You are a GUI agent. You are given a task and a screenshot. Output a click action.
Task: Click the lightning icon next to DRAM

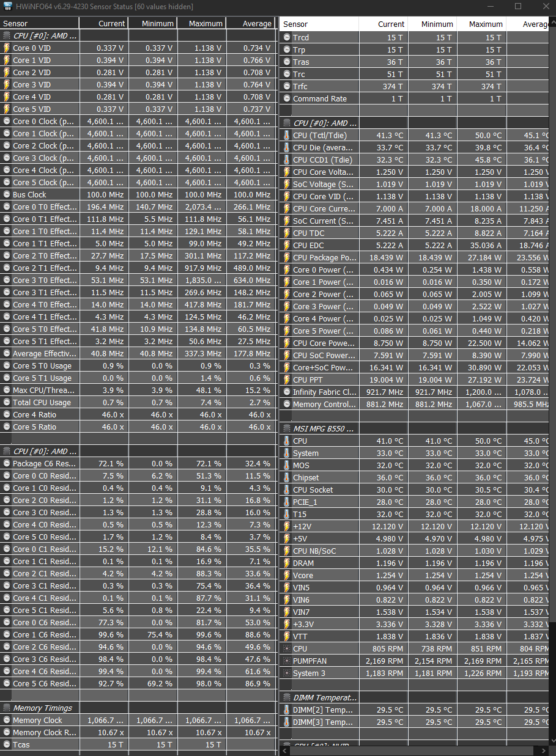pos(287,563)
